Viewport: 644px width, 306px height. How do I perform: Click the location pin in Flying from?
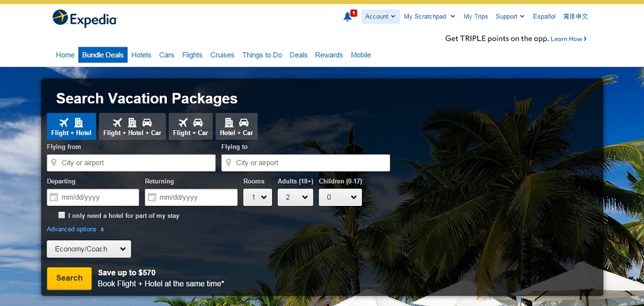tap(54, 163)
